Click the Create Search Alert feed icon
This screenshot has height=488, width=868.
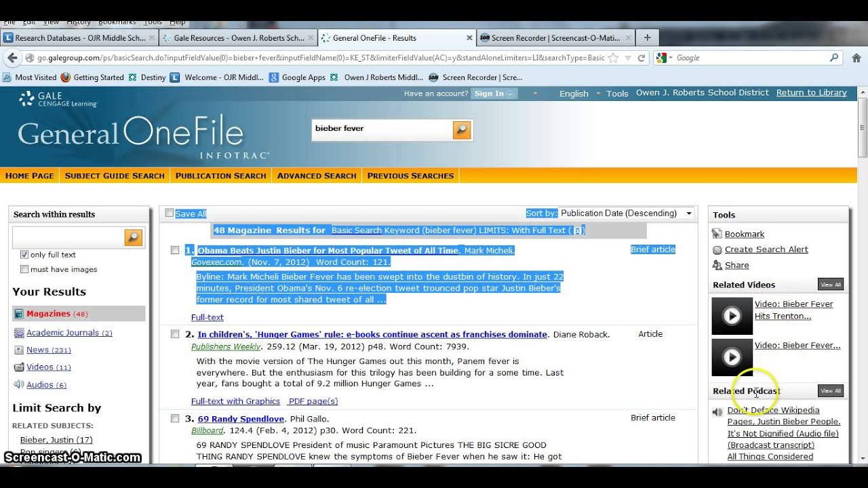(717, 249)
